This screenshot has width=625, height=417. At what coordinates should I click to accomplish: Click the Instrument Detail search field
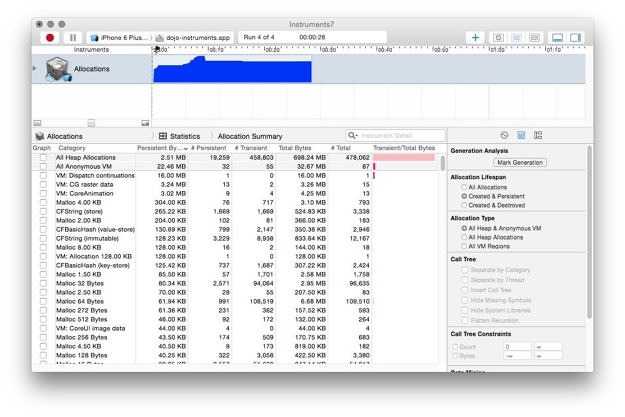tap(395, 135)
